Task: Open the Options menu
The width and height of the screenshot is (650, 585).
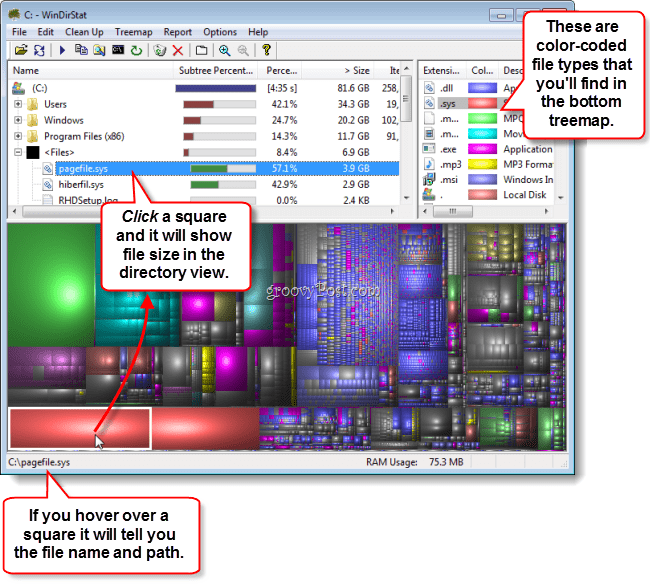Action: point(220,32)
